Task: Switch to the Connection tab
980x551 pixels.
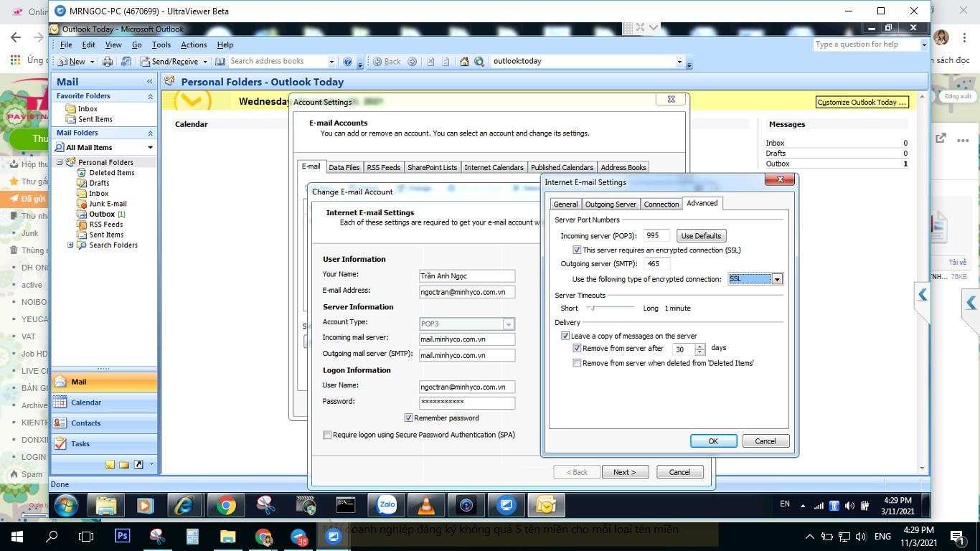Action: coord(661,204)
